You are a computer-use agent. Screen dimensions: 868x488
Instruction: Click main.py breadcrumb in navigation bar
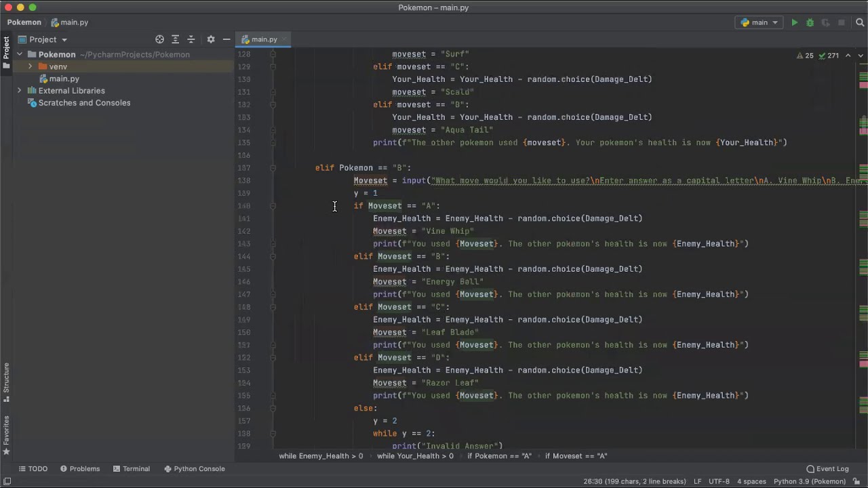click(69, 22)
